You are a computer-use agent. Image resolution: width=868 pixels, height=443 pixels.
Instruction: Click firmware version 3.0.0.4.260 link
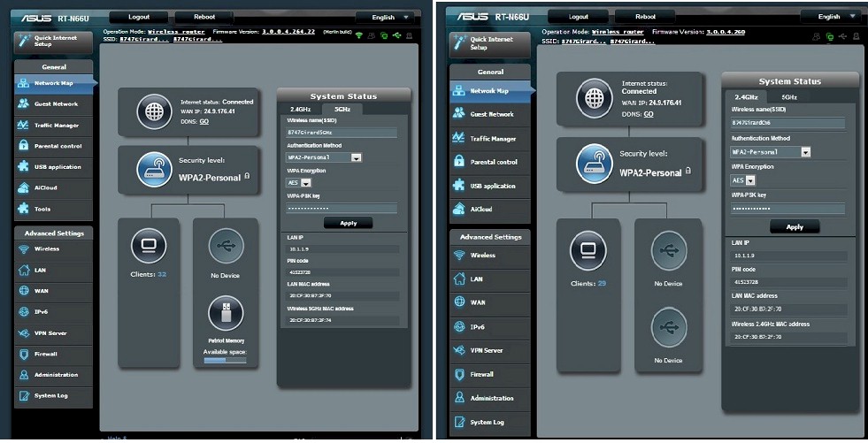click(726, 32)
